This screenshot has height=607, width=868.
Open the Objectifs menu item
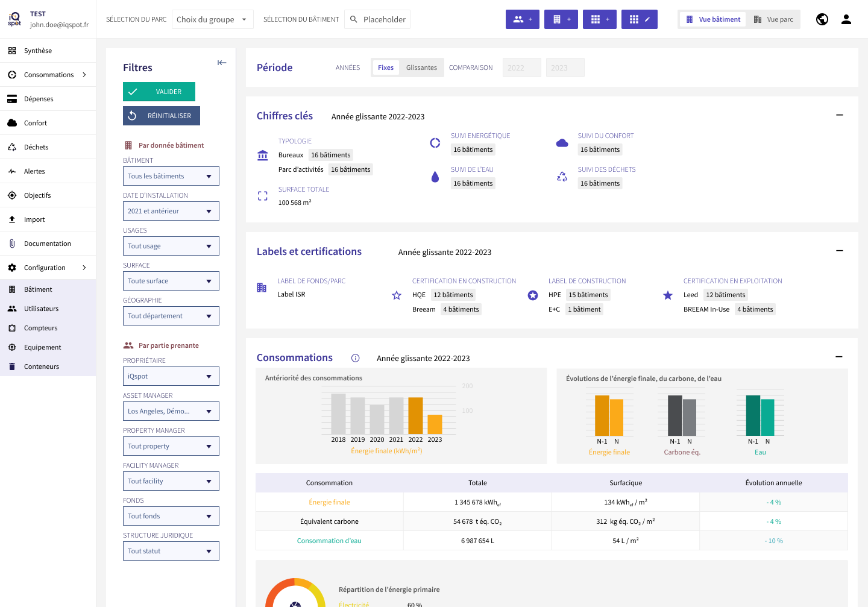pyautogui.click(x=48, y=195)
